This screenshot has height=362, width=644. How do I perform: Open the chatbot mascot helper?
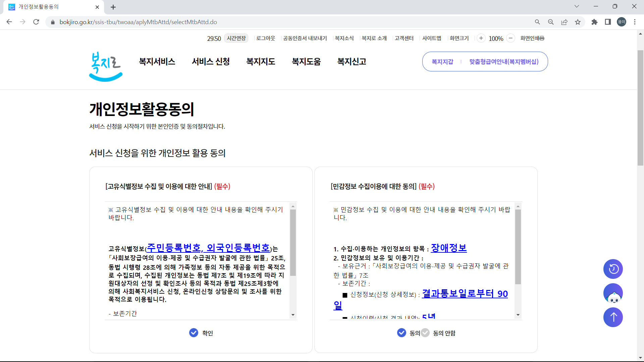click(x=613, y=293)
